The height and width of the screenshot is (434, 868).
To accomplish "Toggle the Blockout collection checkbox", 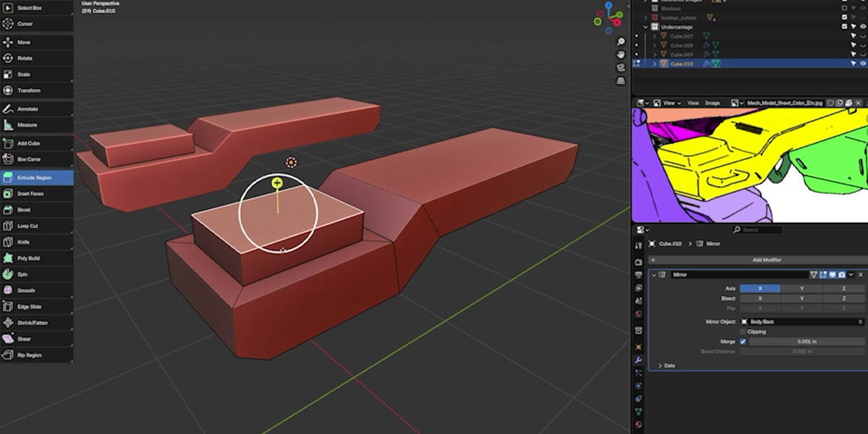I will [x=845, y=8].
